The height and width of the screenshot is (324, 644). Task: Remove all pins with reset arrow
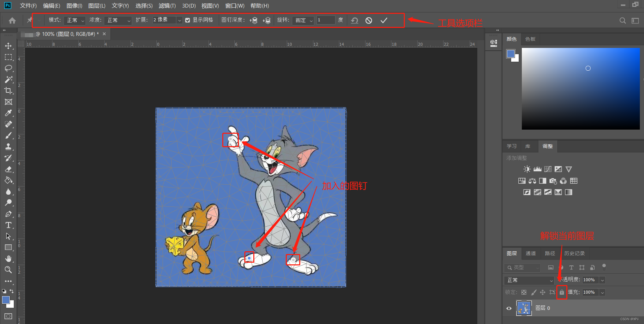point(354,20)
